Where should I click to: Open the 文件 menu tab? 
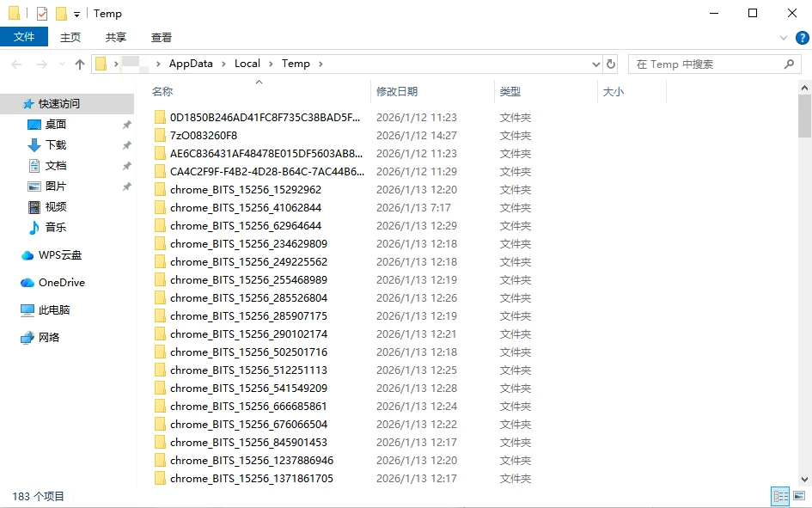pyautogui.click(x=24, y=37)
